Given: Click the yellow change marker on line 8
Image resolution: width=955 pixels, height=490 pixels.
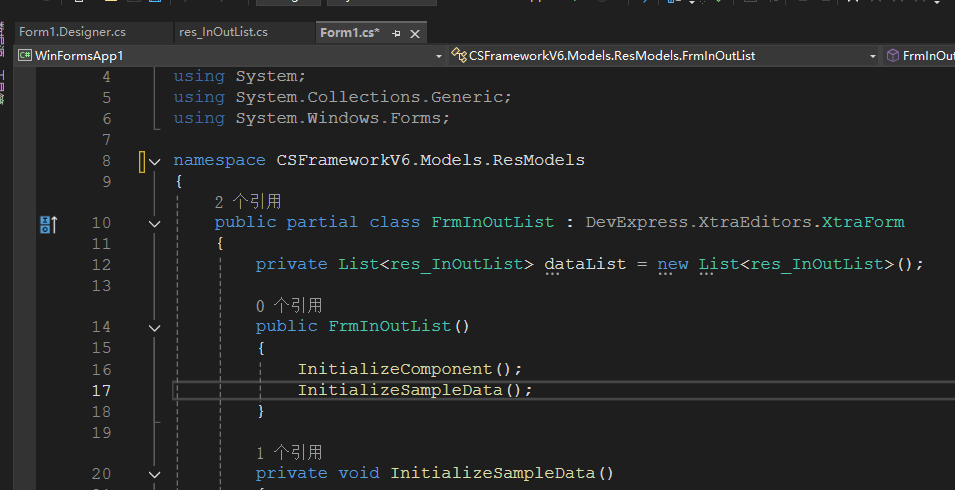Looking at the screenshot, I should pos(142,160).
